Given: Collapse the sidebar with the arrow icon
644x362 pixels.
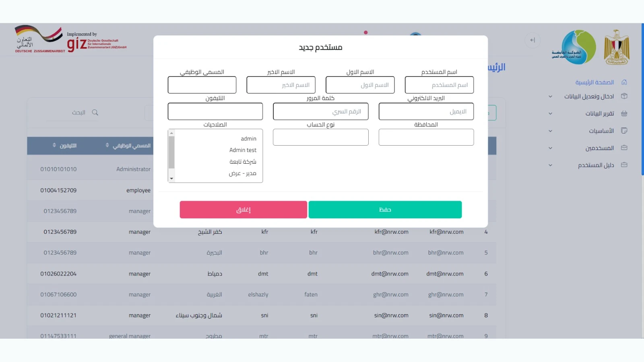Looking at the screenshot, I should (x=533, y=40).
